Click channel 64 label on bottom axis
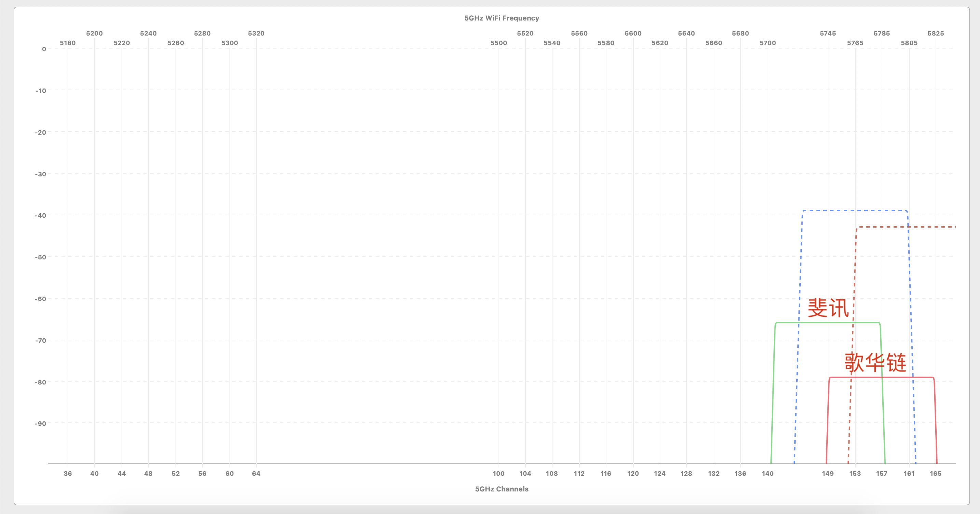Screen dimensions: 980x514 tap(256, 473)
